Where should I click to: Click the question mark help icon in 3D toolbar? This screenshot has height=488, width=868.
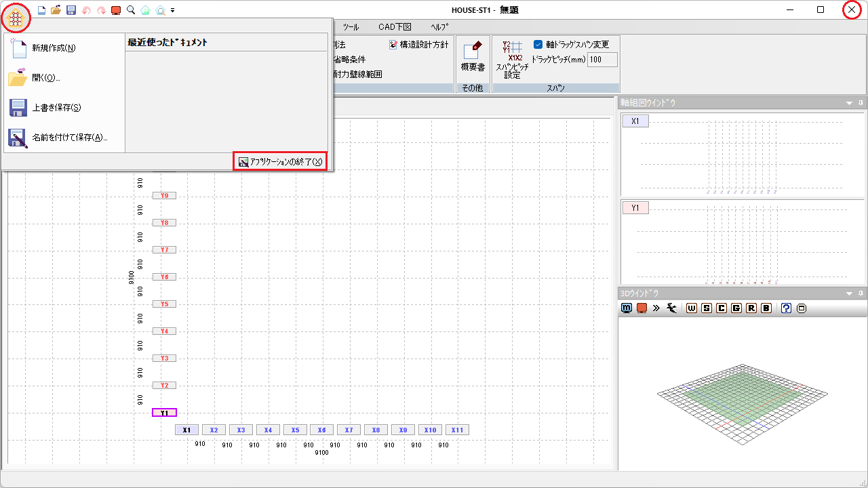click(x=786, y=308)
